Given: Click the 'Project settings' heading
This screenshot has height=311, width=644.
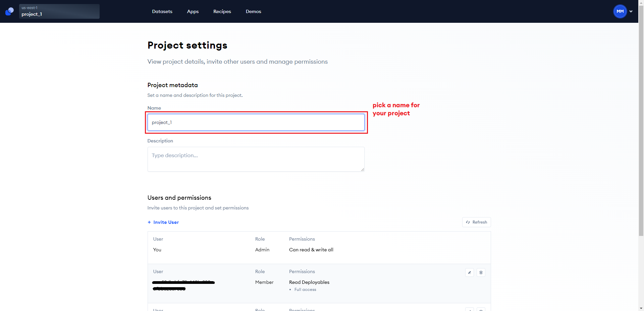Looking at the screenshot, I should point(187,45).
